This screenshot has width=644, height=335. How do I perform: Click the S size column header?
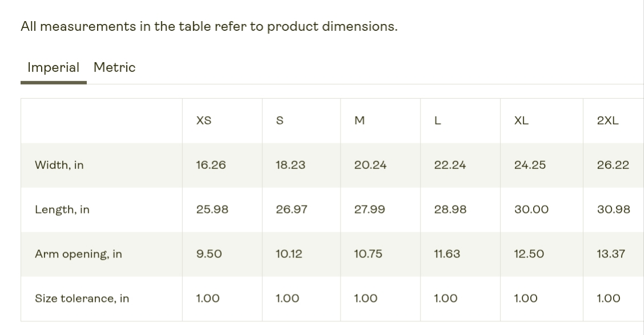(x=279, y=120)
